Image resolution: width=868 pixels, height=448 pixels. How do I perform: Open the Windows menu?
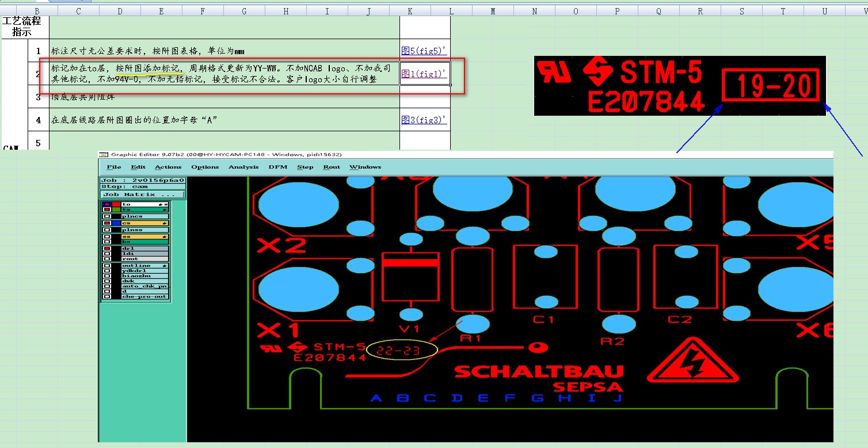pos(366,167)
